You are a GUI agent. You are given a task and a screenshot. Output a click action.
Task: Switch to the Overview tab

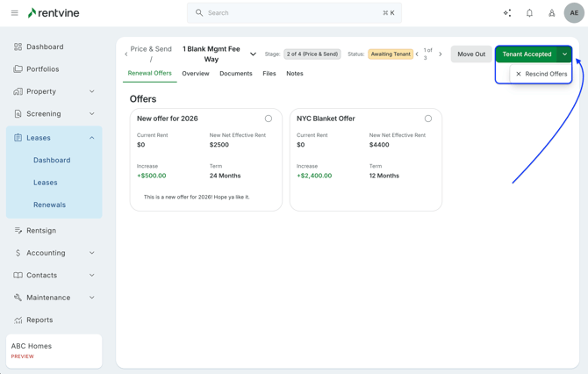[195, 74]
